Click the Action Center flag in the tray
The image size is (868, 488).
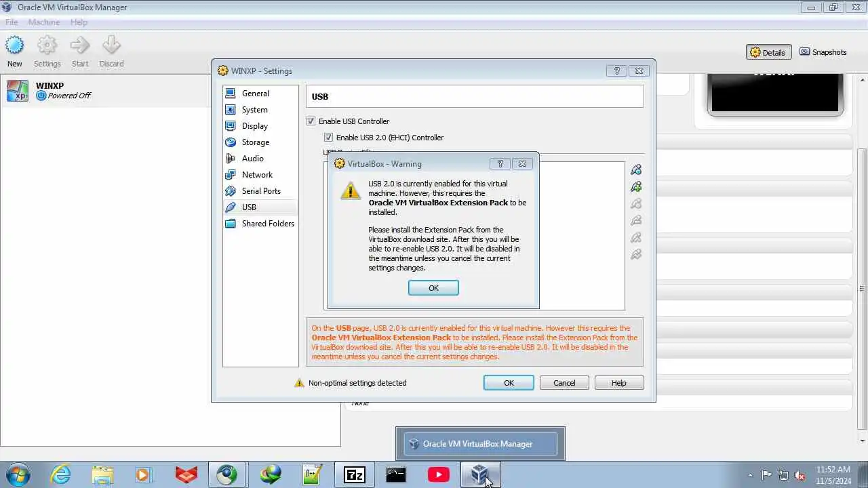click(767, 475)
